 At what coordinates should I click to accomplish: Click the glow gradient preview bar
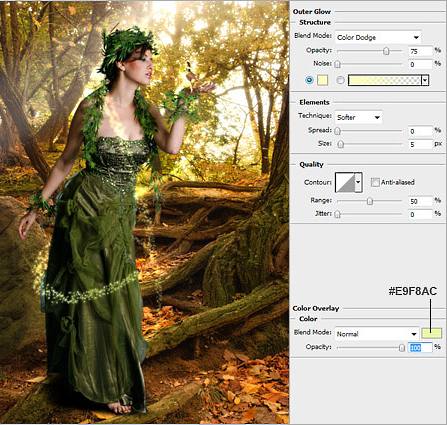point(385,80)
